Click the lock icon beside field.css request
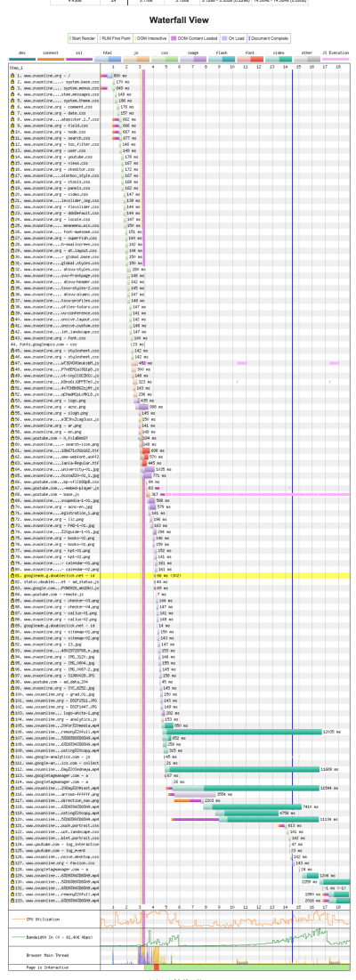The width and height of the screenshot is (356, 980). click(x=12, y=125)
